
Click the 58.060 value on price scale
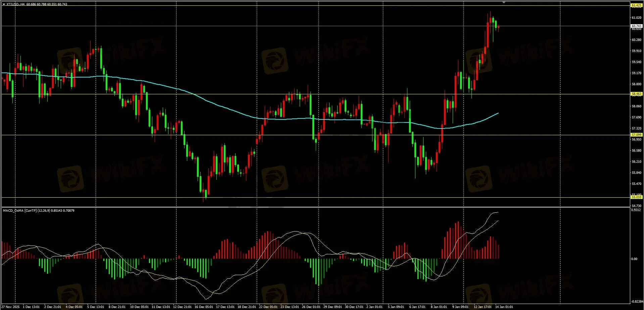636,106
